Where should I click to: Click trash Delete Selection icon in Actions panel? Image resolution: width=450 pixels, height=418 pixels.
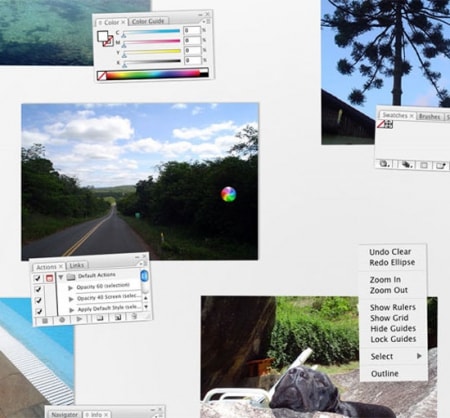pos(134,316)
